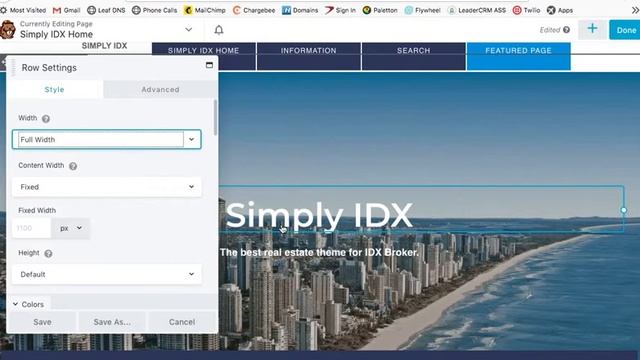Save the row settings
This screenshot has height=360, width=640.
(42, 322)
